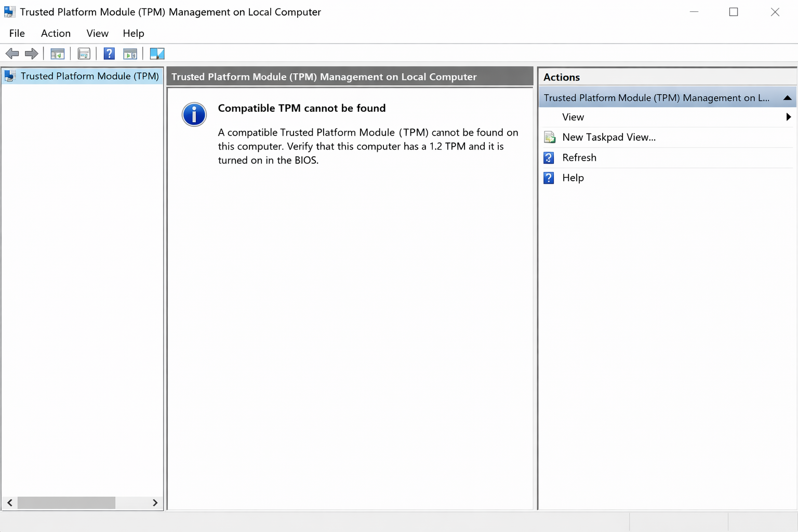Click the TPM icon in the console tree
The width and height of the screenshot is (798, 532).
click(x=10, y=76)
